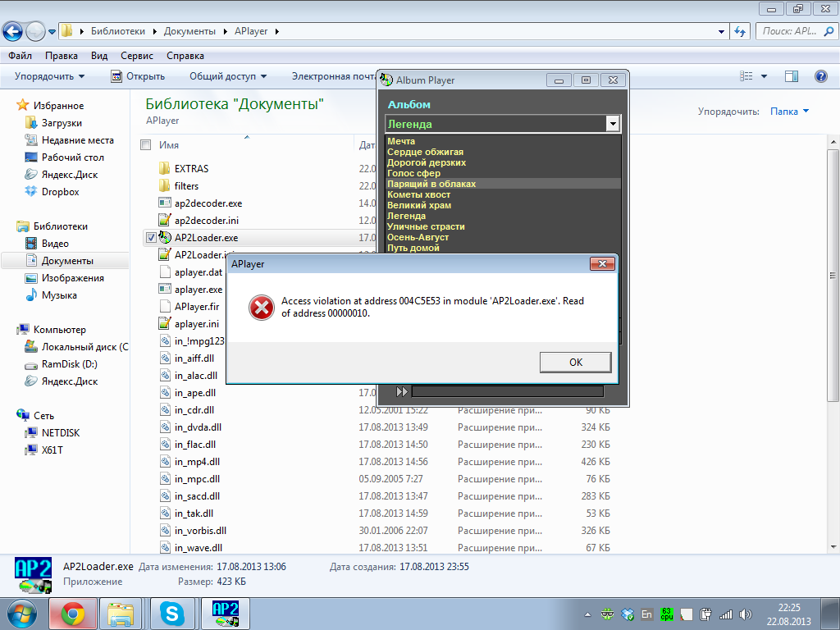Open Skype from the taskbar
The height and width of the screenshot is (630, 840).
pos(172,614)
